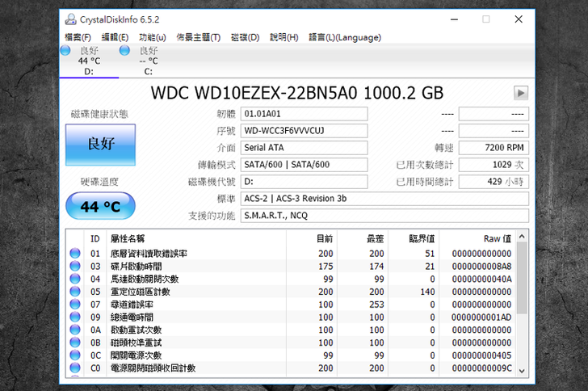The width and height of the screenshot is (588, 391).
Task: Click the Raw 值 column header
Action: (x=478, y=238)
